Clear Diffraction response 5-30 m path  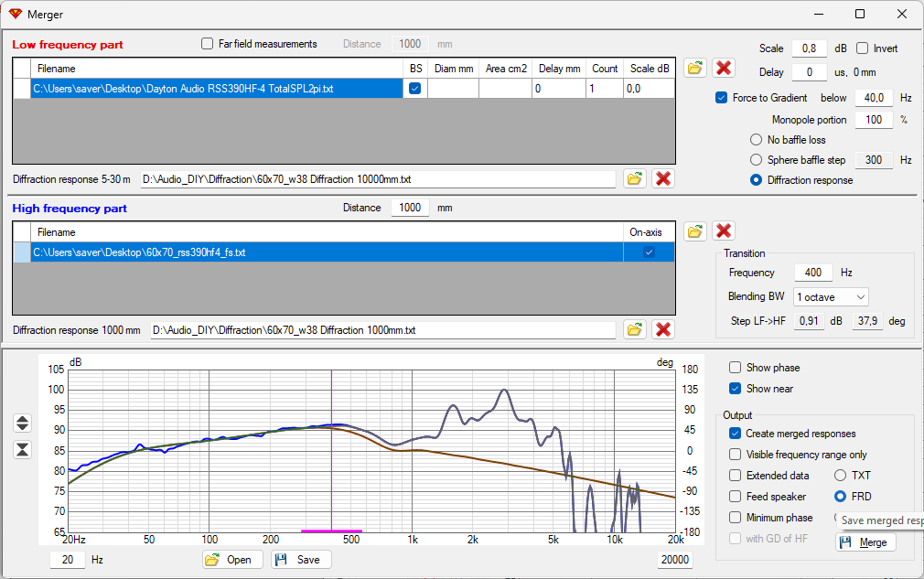tap(663, 178)
